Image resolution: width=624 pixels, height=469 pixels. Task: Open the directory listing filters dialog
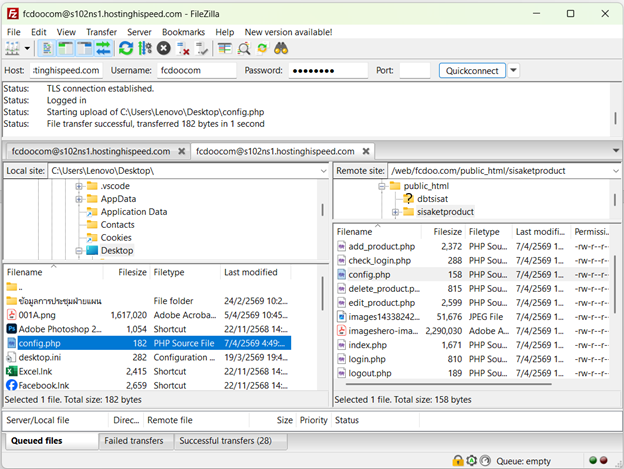coord(225,48)
